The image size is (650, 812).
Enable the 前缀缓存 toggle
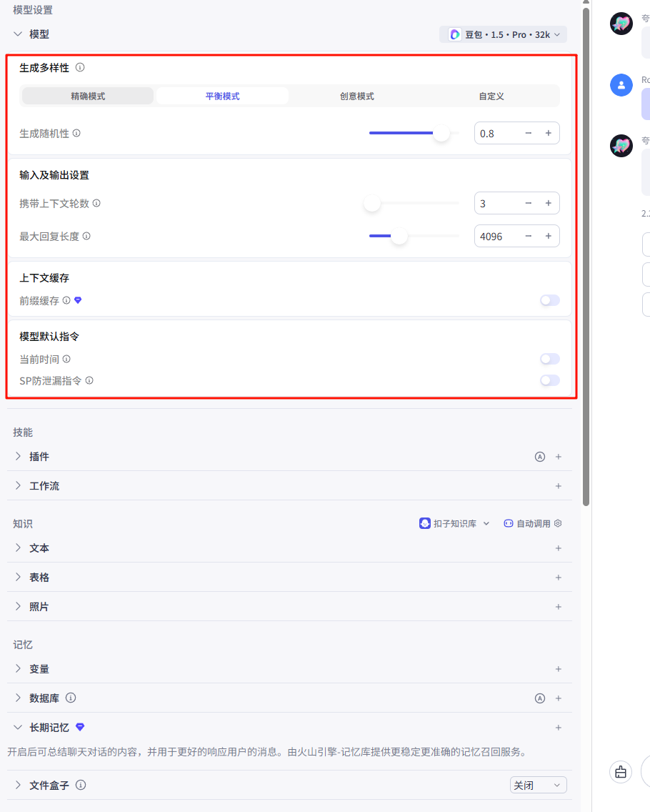550,300
